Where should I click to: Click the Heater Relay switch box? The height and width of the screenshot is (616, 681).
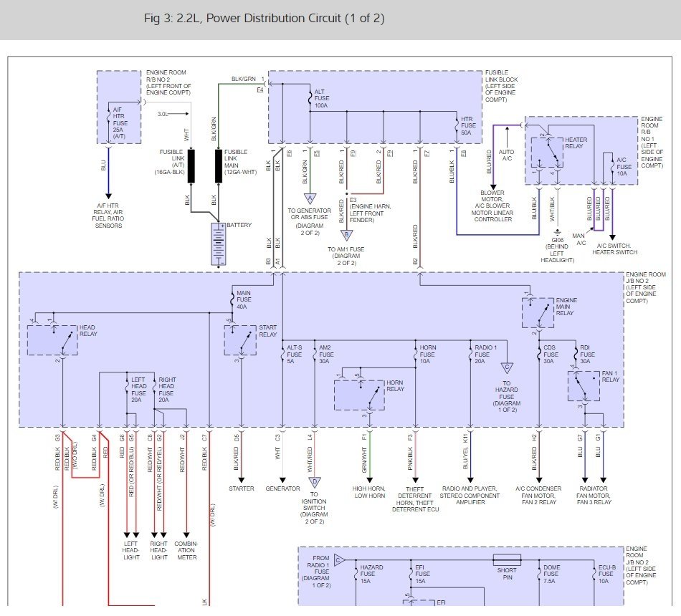click(x=548, y=153)
